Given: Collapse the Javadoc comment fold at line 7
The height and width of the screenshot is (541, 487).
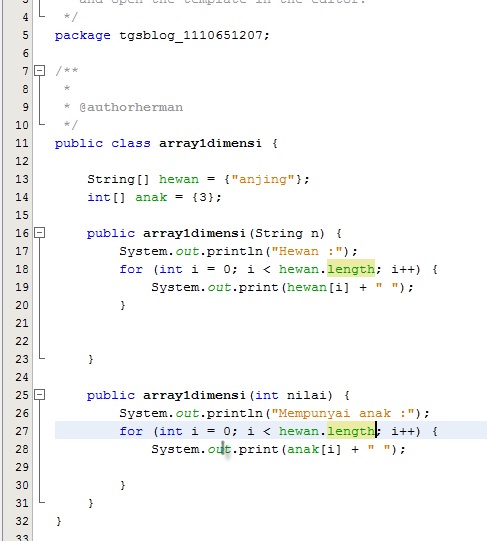Looking at the screenshot, I should [40, 71].
